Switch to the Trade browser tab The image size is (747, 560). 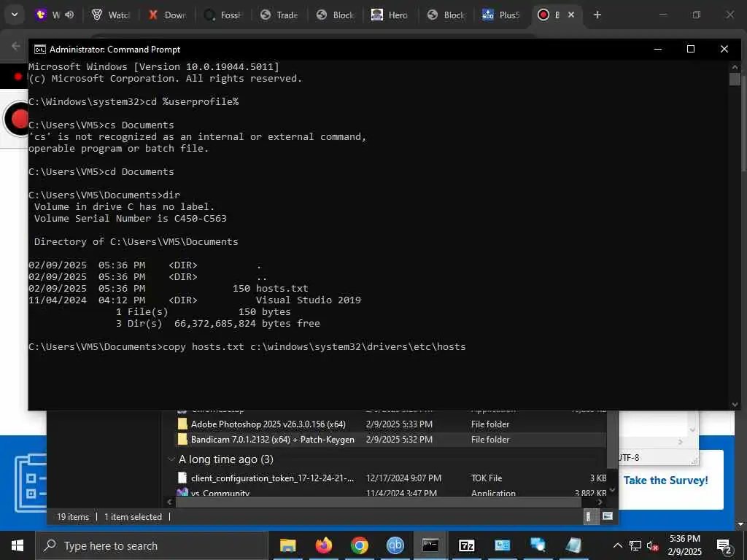click(279, 15)
